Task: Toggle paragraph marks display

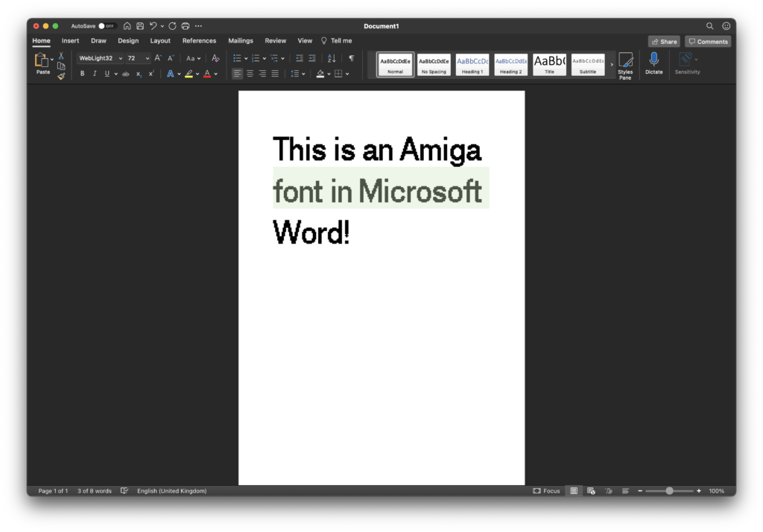Action: tap(351, 58)
